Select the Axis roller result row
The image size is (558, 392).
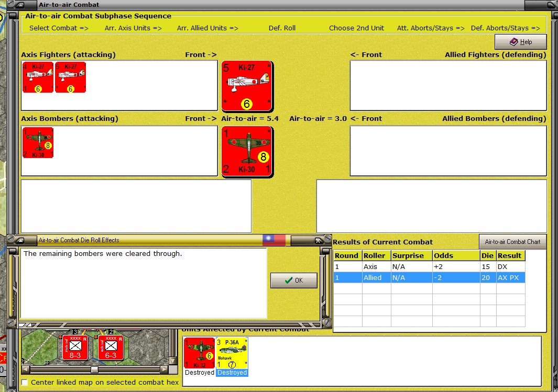pyautogui.click(x=429, y=266)
